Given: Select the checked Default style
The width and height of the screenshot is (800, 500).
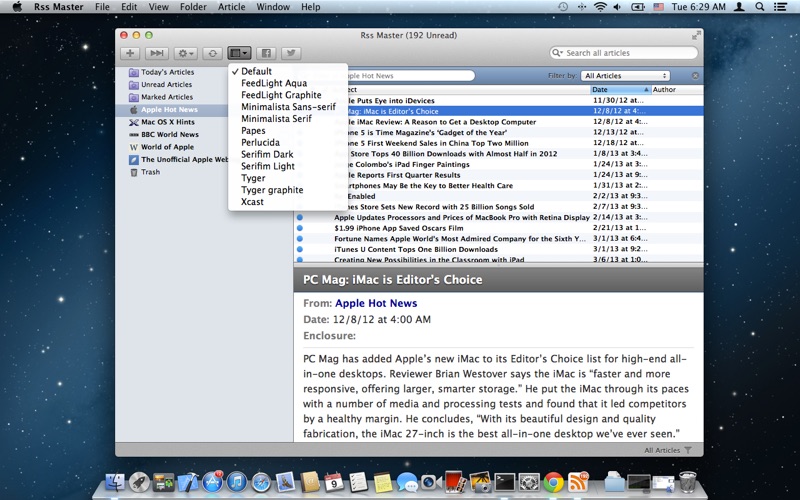Looking at the screenshot, I should coord(256,72).
